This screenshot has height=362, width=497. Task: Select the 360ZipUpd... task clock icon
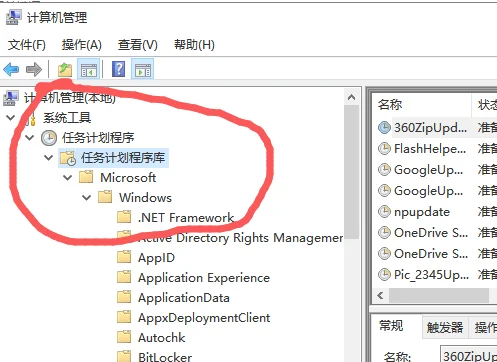[384, 127]
